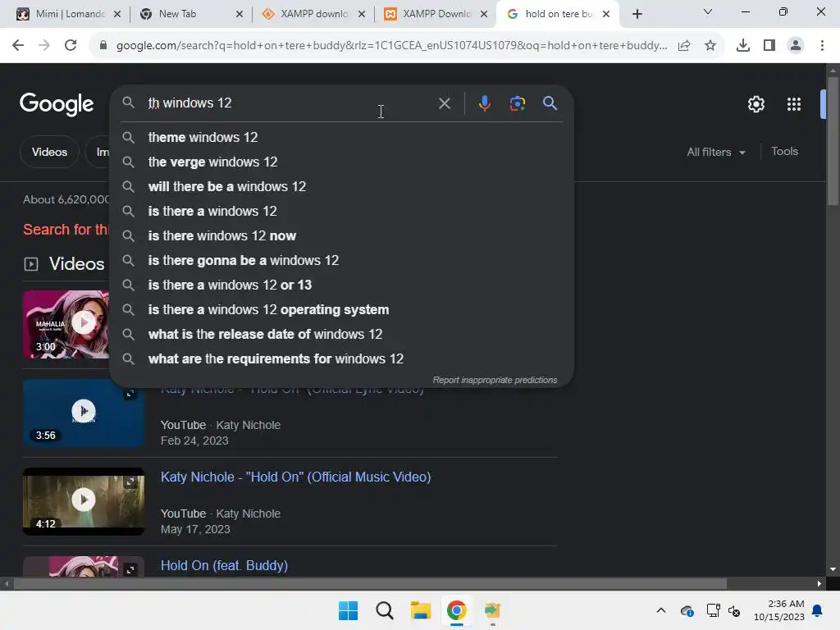Click the horizontal page scrollbar
The image size is (840, 630).
[370, 583]
